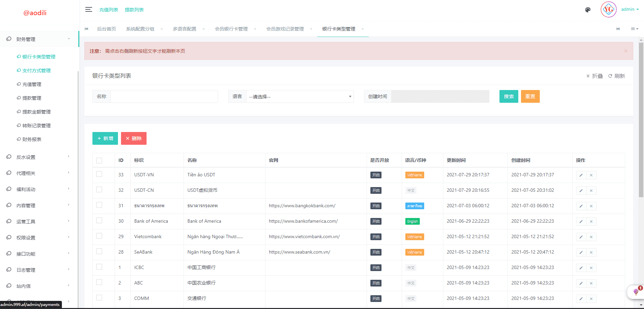Click the hamburger menu toggle icon

tap(88, 9)
